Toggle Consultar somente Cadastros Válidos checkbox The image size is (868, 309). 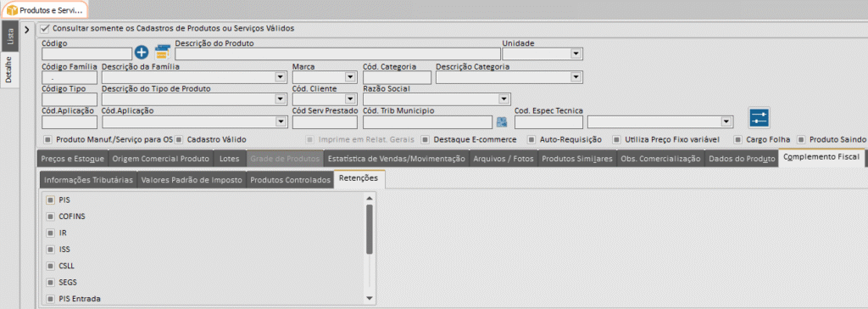pyautogui.click(x=46, y=28)
